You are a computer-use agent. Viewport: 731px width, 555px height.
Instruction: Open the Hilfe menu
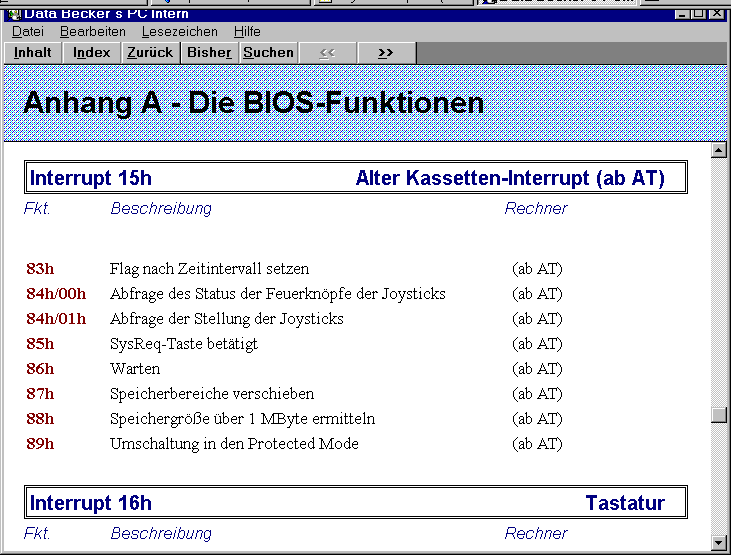pyautogui.click(x=247, y=32)
